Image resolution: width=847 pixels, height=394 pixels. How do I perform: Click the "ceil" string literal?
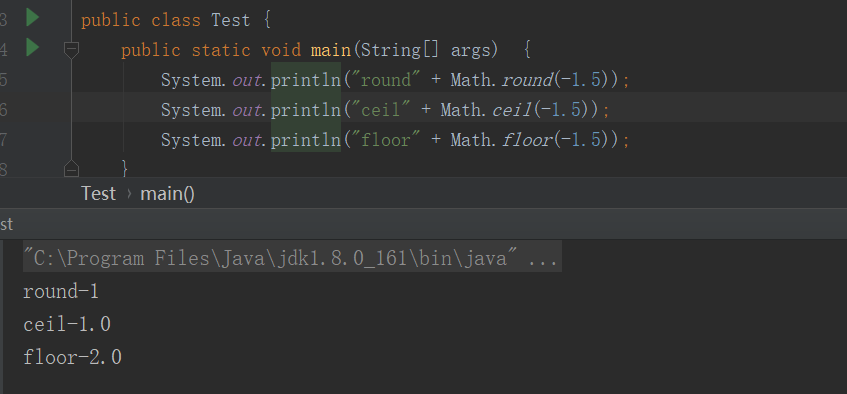[x=381, y=111]
